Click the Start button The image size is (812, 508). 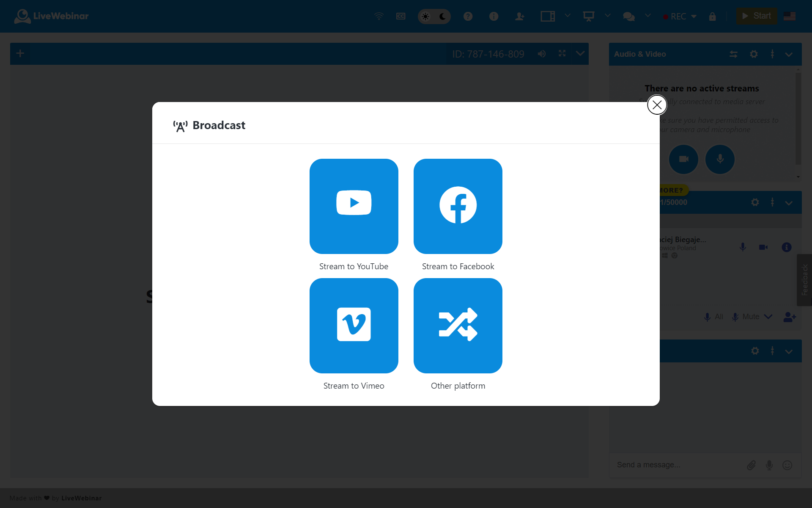(x=757, y=16)
